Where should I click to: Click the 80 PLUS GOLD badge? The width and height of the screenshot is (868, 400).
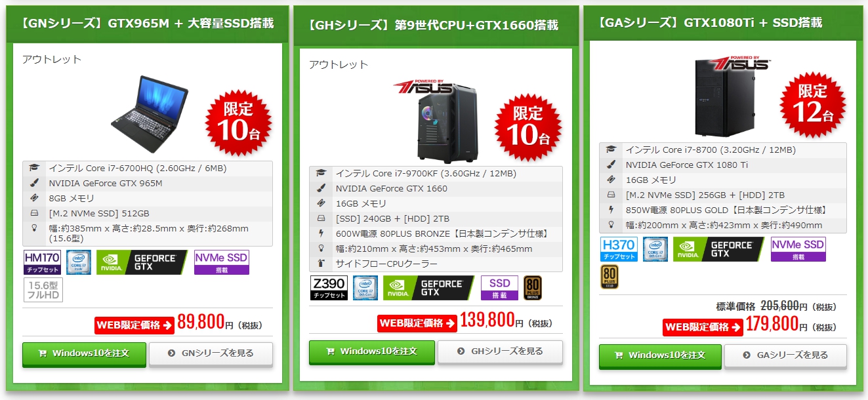pos(610,277)
